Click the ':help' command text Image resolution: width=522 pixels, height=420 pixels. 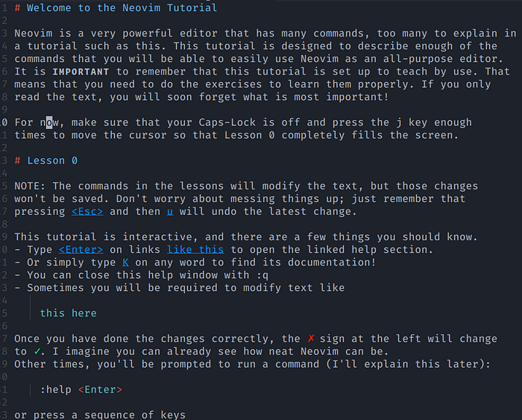click(x=56, y=389)
